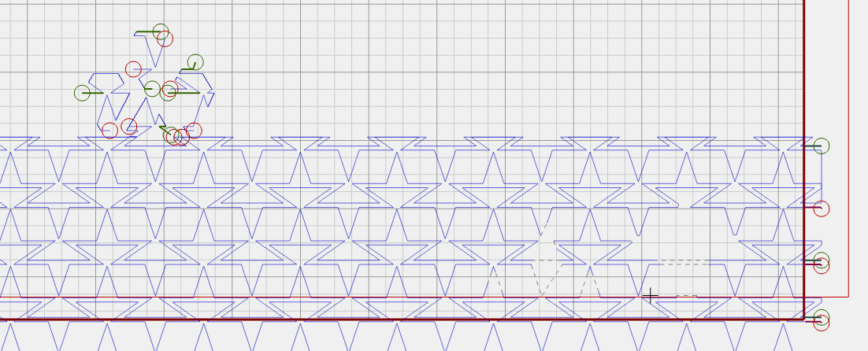Select the lone red circle on the right edge
The image size is (868, 351).
[x=821, y=209]
